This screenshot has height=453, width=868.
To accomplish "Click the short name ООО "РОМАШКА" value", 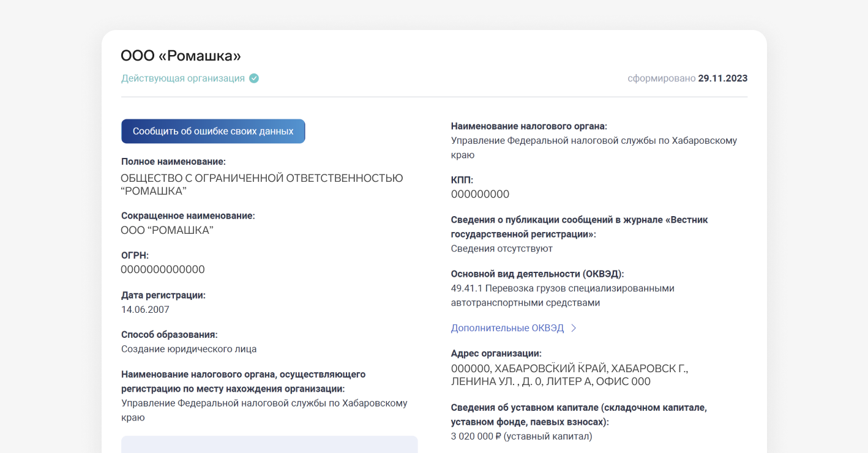I will [x=166, y=231].
